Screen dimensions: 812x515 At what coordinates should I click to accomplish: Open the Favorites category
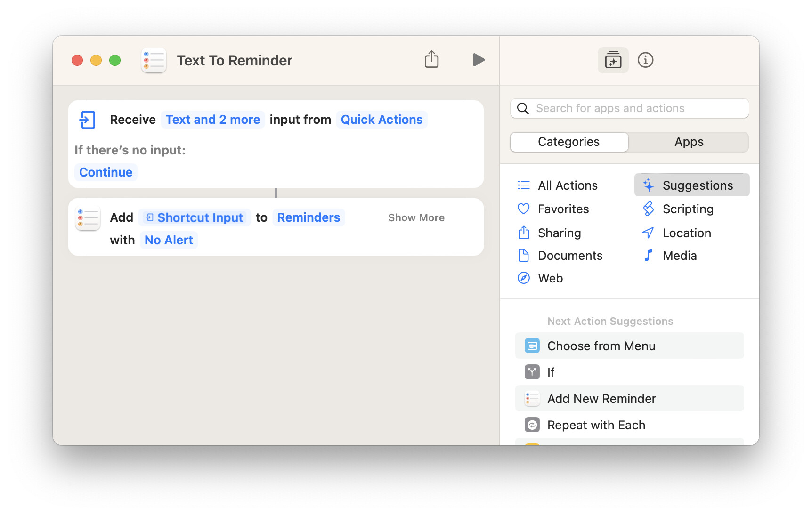coord(563,209)
